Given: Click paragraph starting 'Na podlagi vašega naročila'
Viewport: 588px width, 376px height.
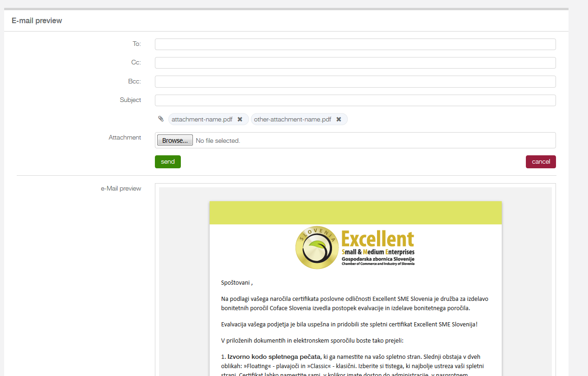Looking at the screenshot, I should (x=355, y=303).
